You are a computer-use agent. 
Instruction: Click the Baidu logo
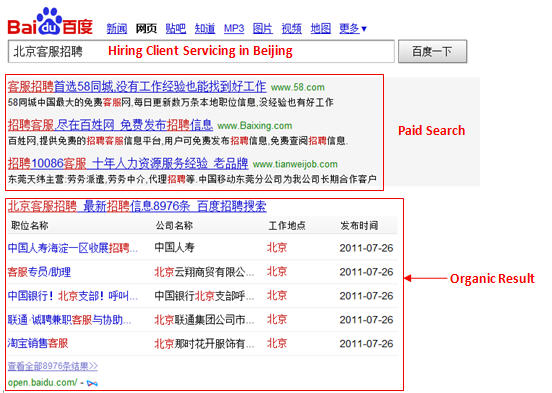(50, 22)
